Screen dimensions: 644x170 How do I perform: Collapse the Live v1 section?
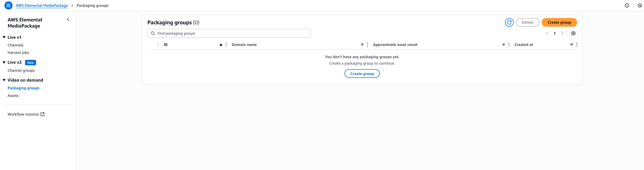4,37
